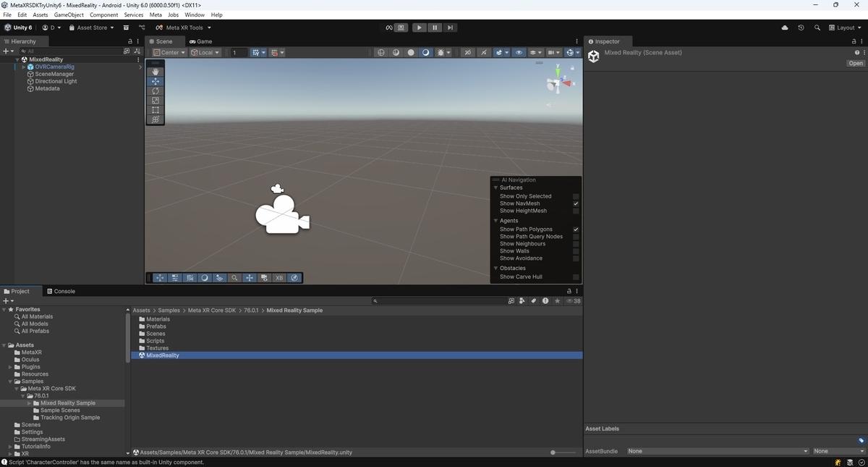Select the Scale tool
The width and height of the screenshot is (868, 467).
156,101
